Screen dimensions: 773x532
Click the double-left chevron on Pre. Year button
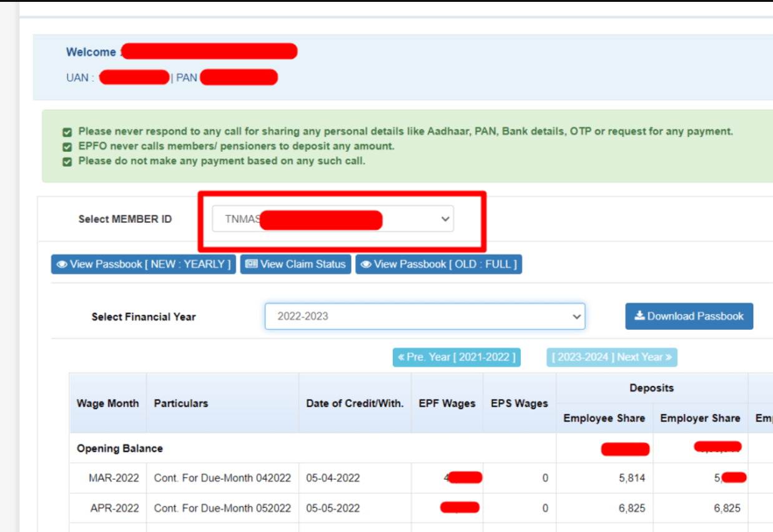(403, 357)
